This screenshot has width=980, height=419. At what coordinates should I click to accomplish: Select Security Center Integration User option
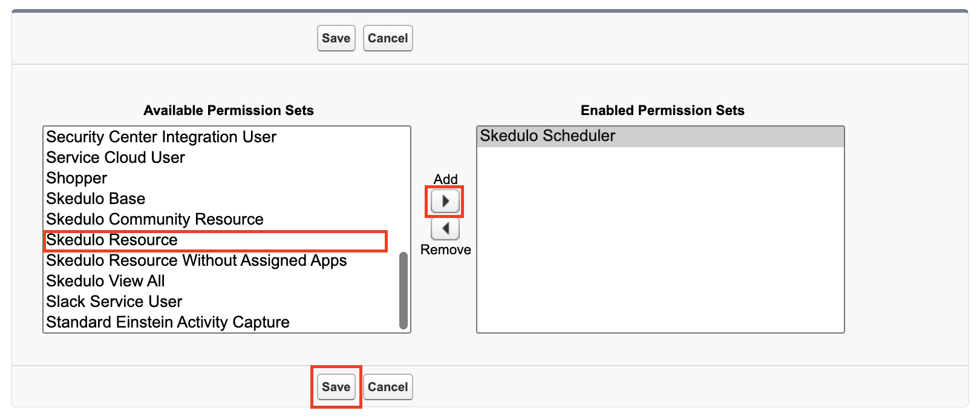(x=161, y=137)
